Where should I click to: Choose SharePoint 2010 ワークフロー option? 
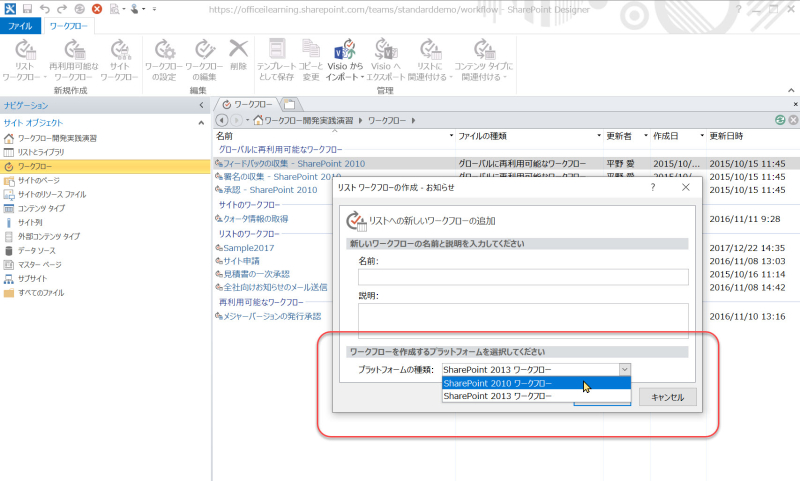536,383
